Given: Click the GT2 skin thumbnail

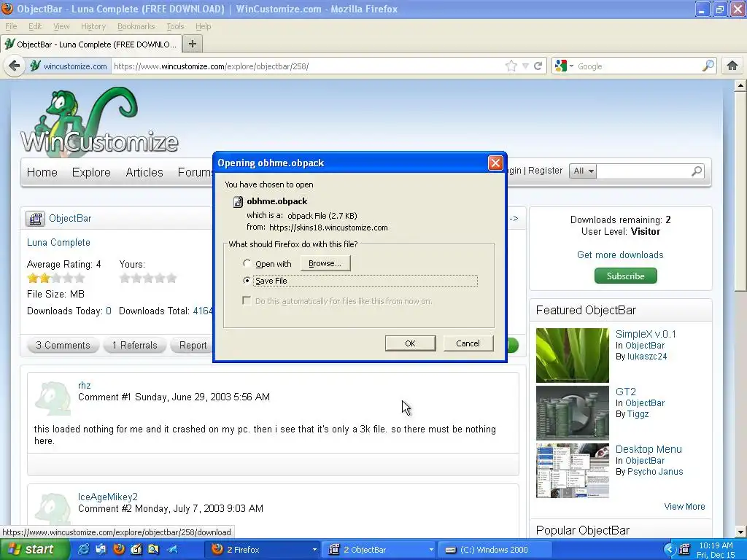Looking at the screenshot, I should [x=572, y=413].
